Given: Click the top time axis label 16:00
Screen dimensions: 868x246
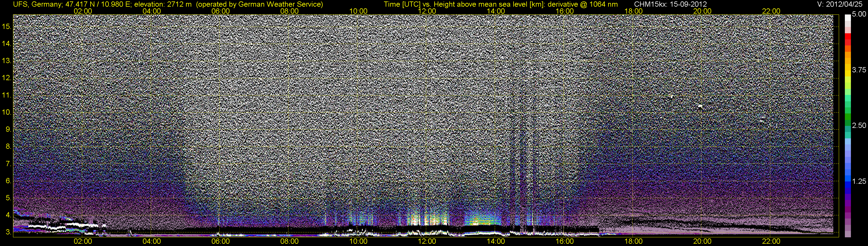Looking at the screenshot, I should 564,11.
